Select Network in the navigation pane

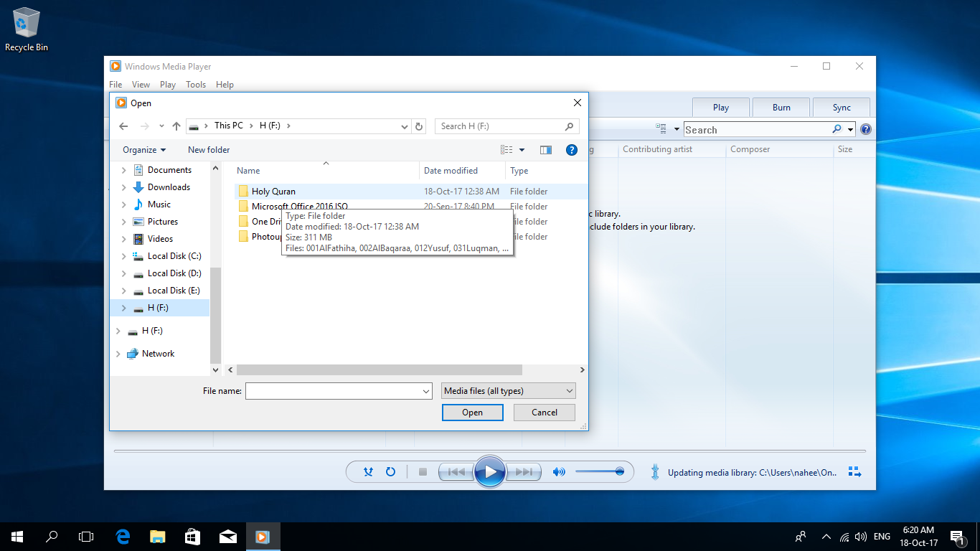(158, 354)
